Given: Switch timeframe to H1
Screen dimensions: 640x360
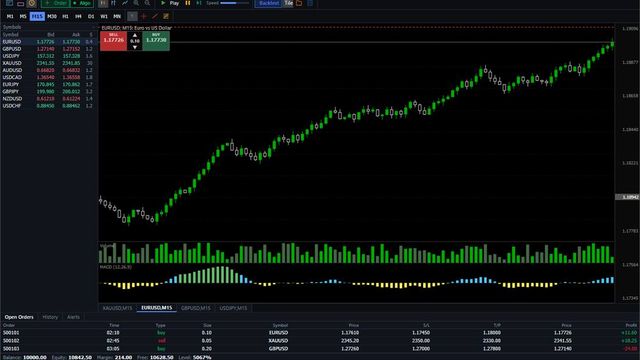Looking at the screenshot, I should [x=65, y=16].
